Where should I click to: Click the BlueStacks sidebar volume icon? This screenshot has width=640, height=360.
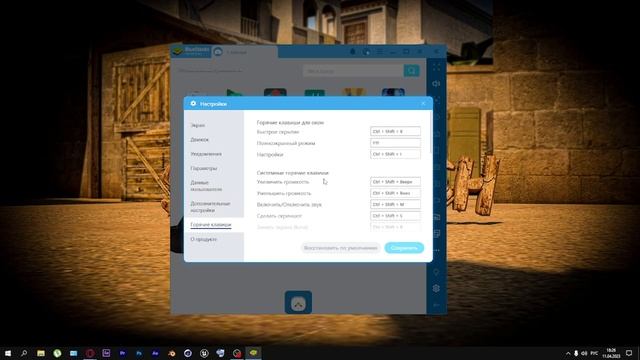tap(436, 84)
